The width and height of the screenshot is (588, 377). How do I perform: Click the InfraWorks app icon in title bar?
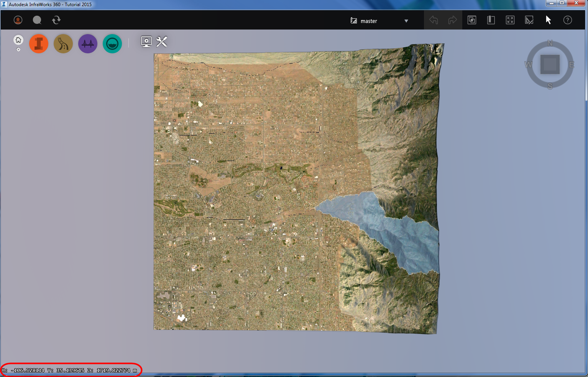click(x=4, y=4)
